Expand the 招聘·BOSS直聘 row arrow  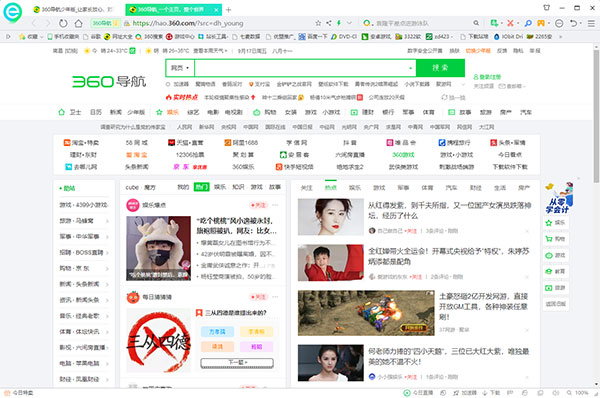pos(107,253)
